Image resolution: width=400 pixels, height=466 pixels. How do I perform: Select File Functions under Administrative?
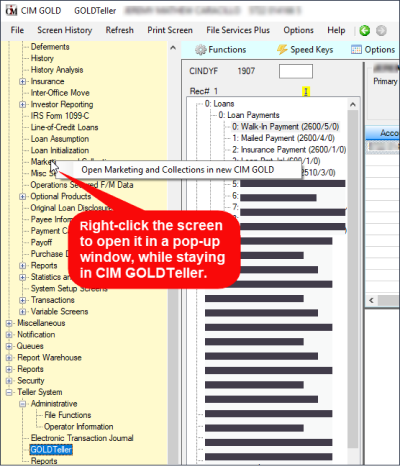click(68, 415)
